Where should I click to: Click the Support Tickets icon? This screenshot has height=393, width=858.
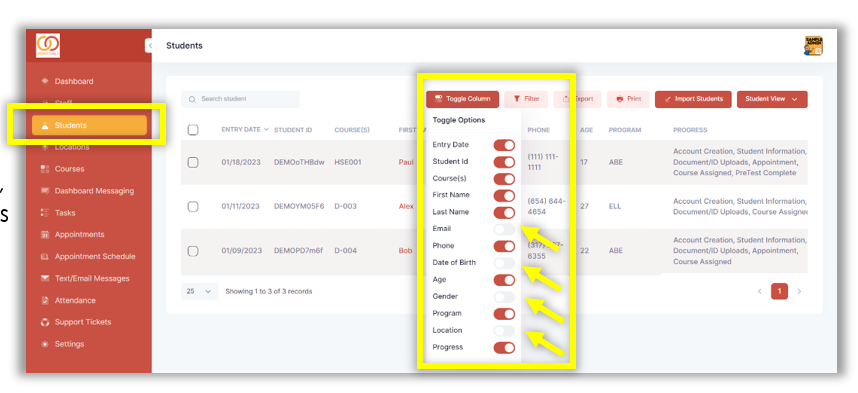[x=45, y=322]
